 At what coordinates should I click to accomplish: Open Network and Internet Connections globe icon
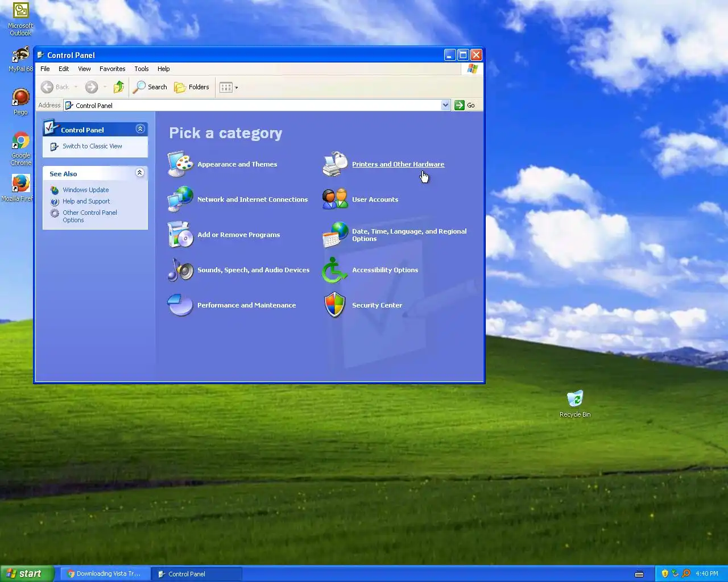tap(180, 199)
